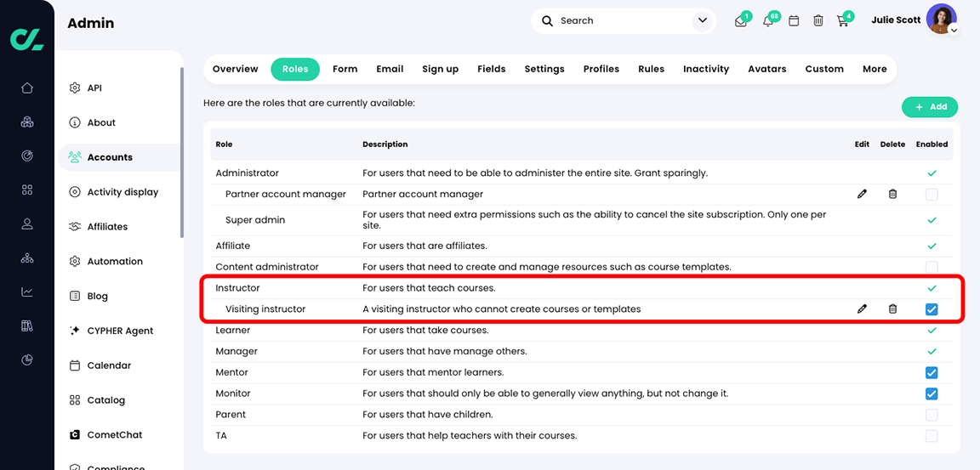This screenshot has height=470, width=980.
Task: Enable the Parent role checkbox
Action: (x=932, y=415)
